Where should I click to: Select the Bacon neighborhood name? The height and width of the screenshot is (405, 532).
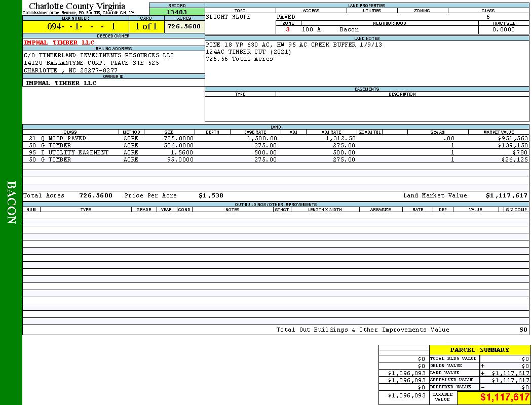pyautogui.click(x=349, y=30)
